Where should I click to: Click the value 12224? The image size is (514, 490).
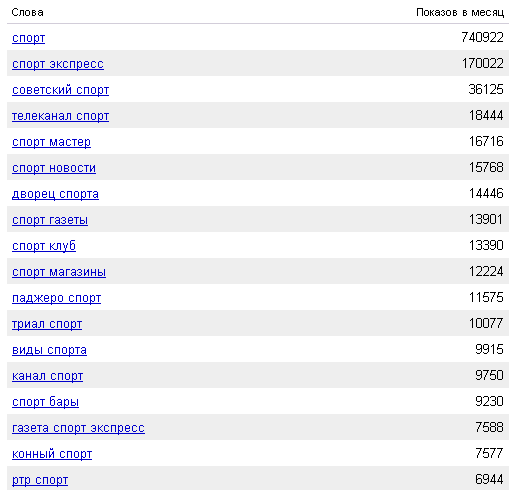486,271
